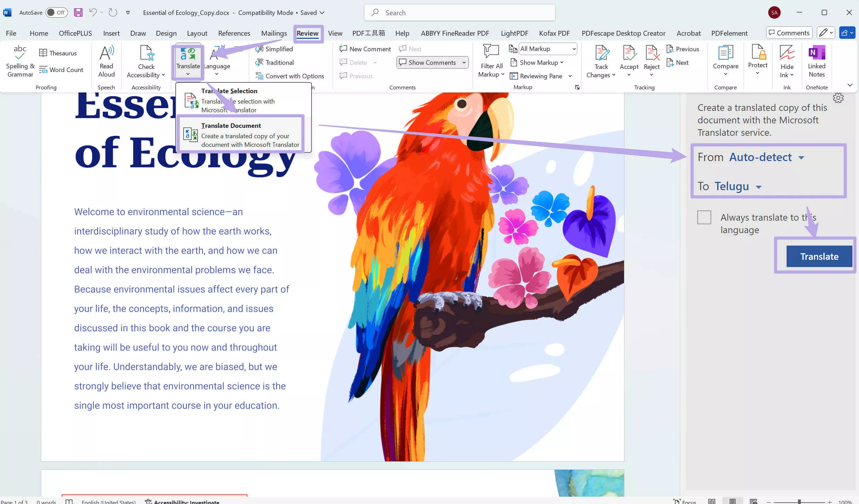Check the Word Count
The height and width of the screenshot is (504, 859).
(61, 70)
